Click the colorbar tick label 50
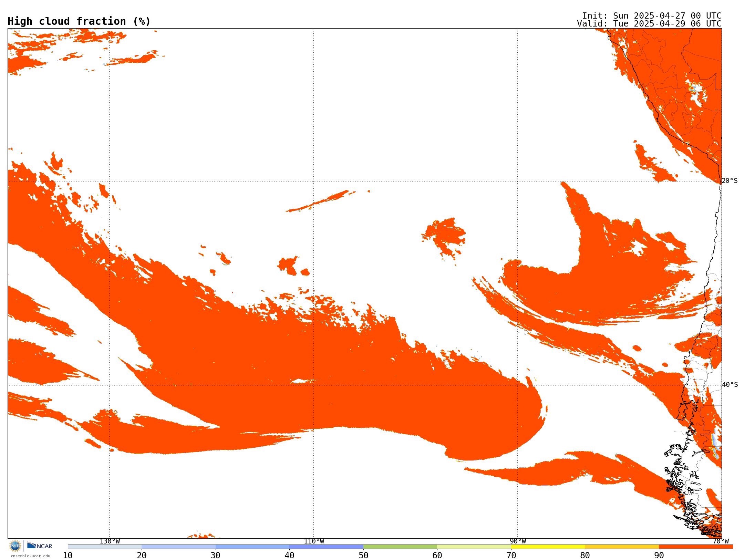 (x=363, y=556)
